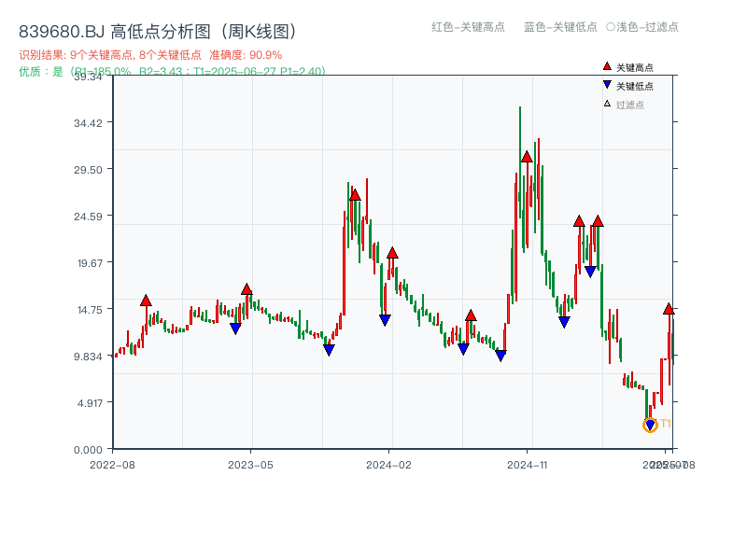Click the blue triangle under the 2024-11 pullback
Screen dimensions: 747x560
(562, 322)
